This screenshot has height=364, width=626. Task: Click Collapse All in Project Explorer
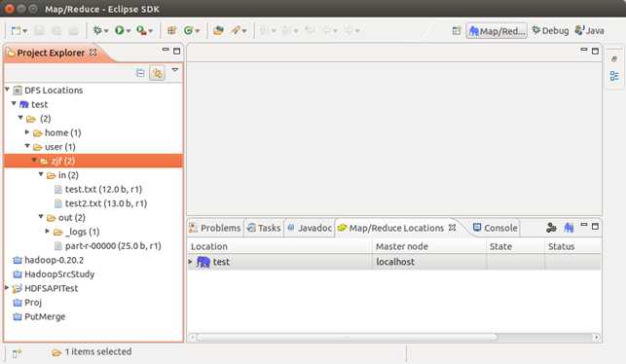click(140, 73)
